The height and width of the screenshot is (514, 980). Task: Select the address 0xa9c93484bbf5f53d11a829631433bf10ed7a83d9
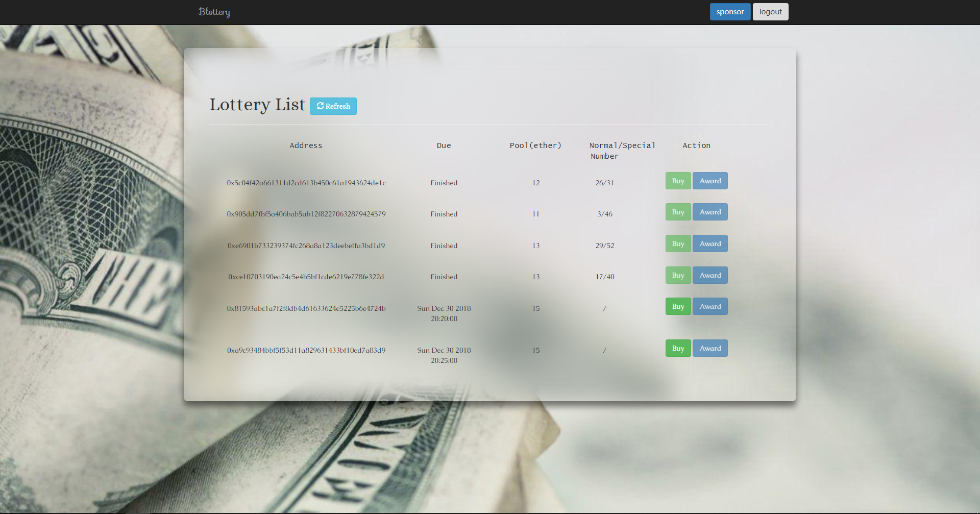306,350
